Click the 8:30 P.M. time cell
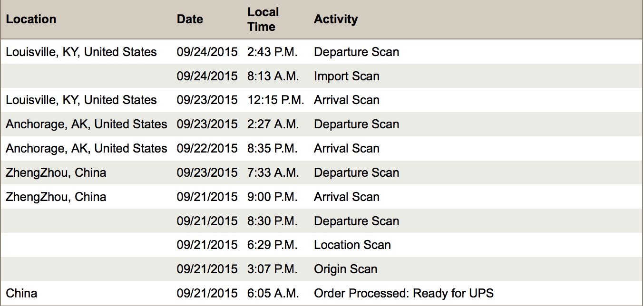The height and width of the screenshot is (306, 644). [272, 221]
